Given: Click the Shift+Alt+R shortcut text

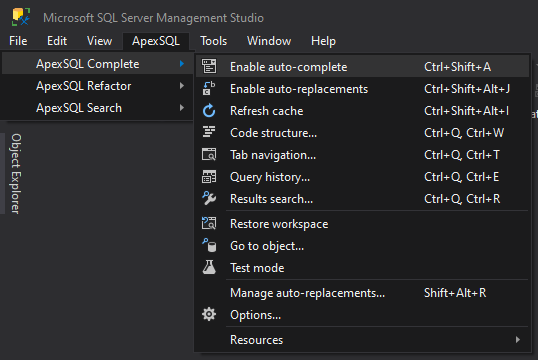Looking at the screenshot, I should click(455, 293).
